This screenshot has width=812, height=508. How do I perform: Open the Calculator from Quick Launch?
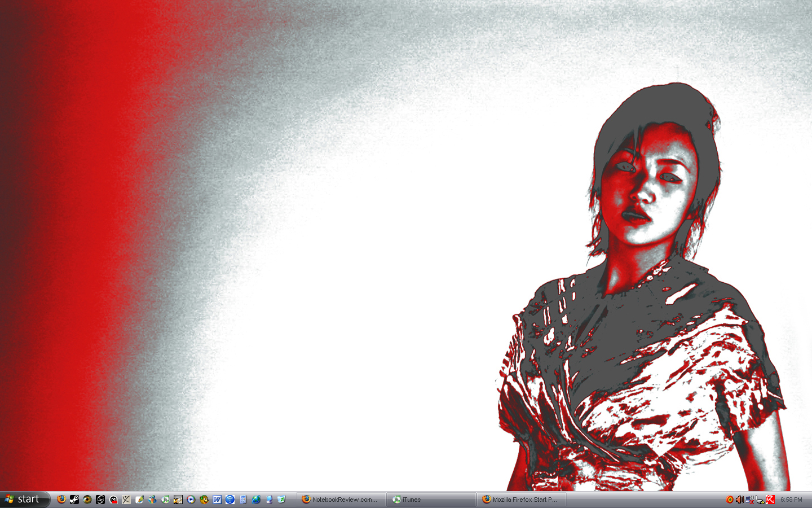pyautogui.click(x=243, y=500)
